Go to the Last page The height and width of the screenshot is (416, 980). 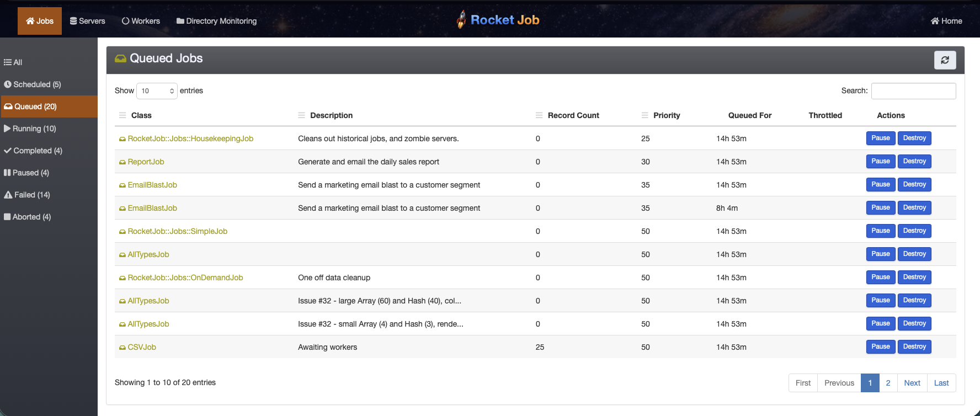click(941, 383)
